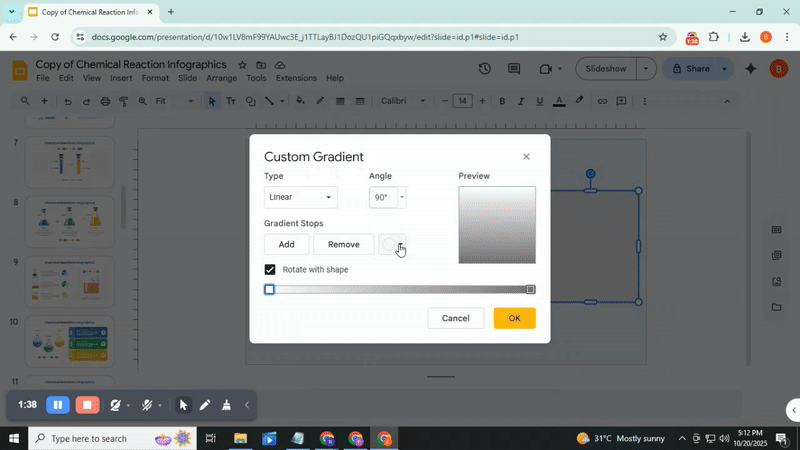Viewport: 800px width, 450px height.
Task: Select the pen annotation tool
Action: pos(205,405)
